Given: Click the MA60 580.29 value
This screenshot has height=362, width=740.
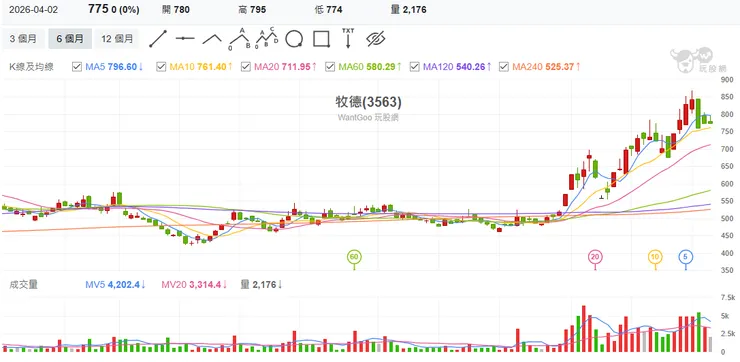Looking at the screenshot, I should click(370, 67).
